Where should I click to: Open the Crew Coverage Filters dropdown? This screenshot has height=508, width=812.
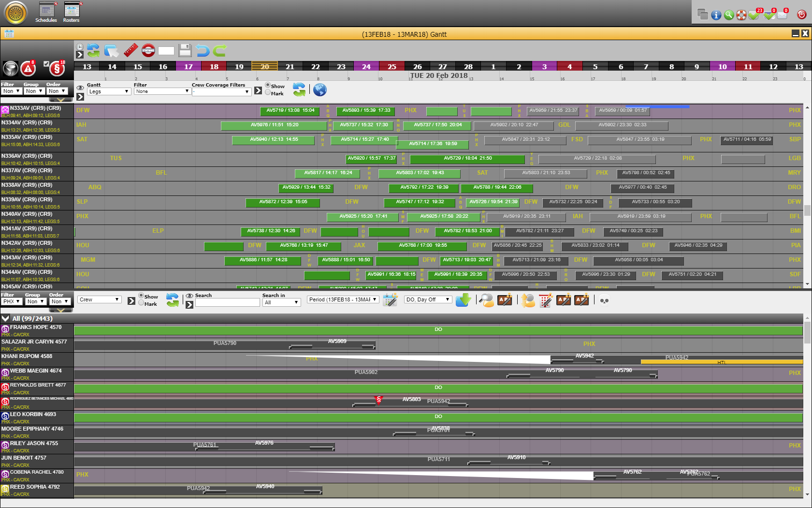click(x=221, y=91)
